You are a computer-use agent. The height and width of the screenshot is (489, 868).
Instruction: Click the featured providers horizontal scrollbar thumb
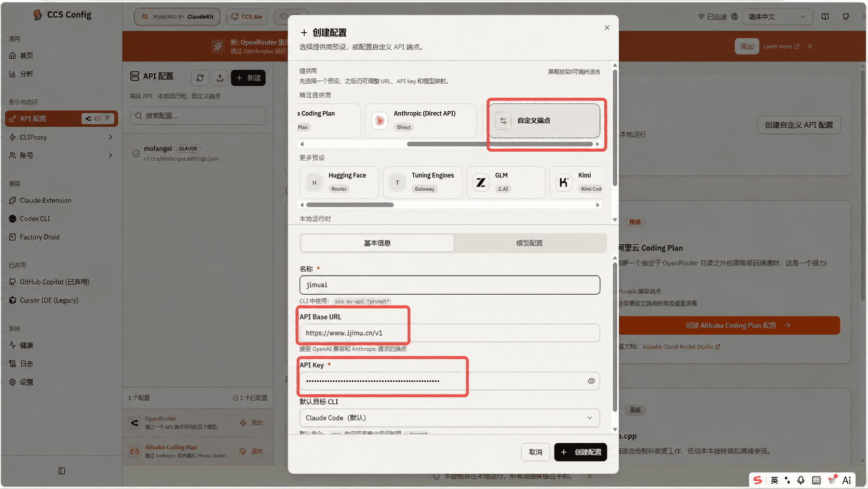click(499, 144)
